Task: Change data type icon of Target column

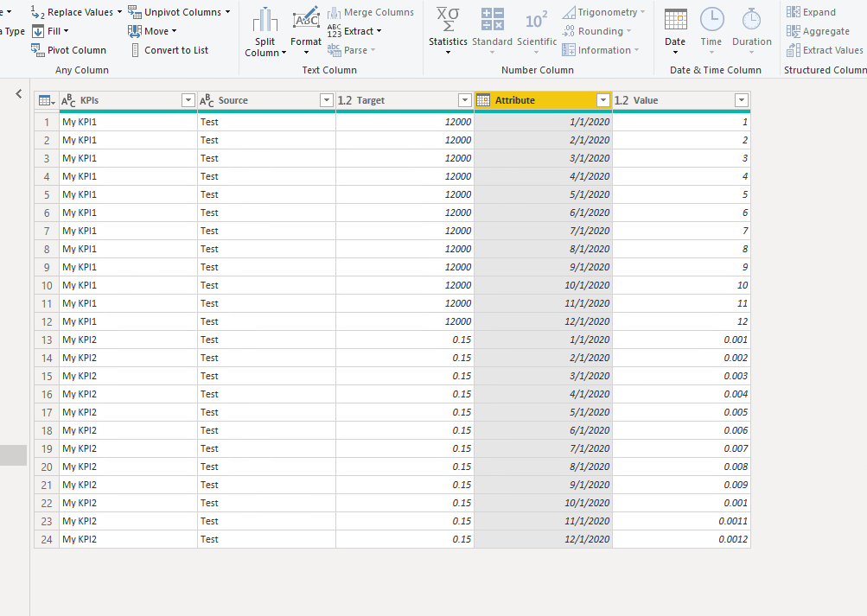Action: 344,101
